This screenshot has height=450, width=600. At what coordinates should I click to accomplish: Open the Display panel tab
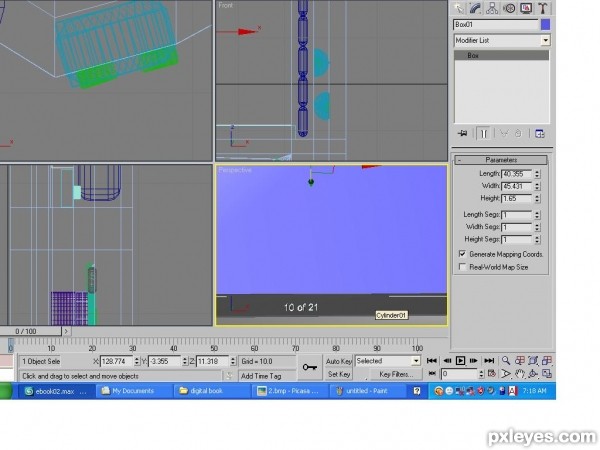(x=526, y=8)
